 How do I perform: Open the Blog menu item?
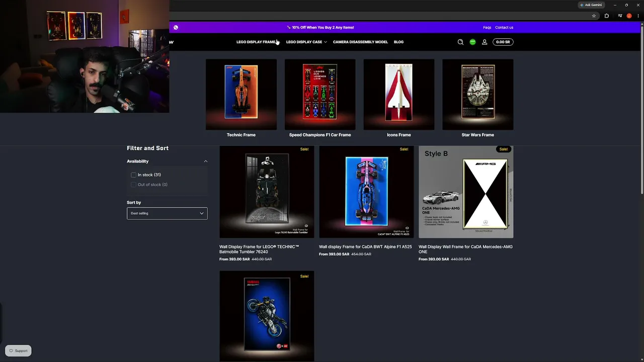click(398, 42)
